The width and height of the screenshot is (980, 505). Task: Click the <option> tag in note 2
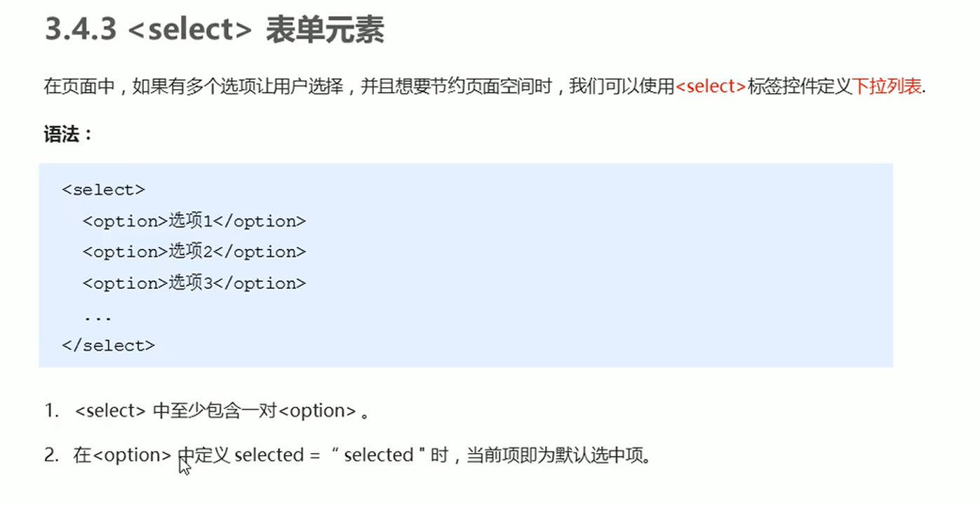(132, 455)
